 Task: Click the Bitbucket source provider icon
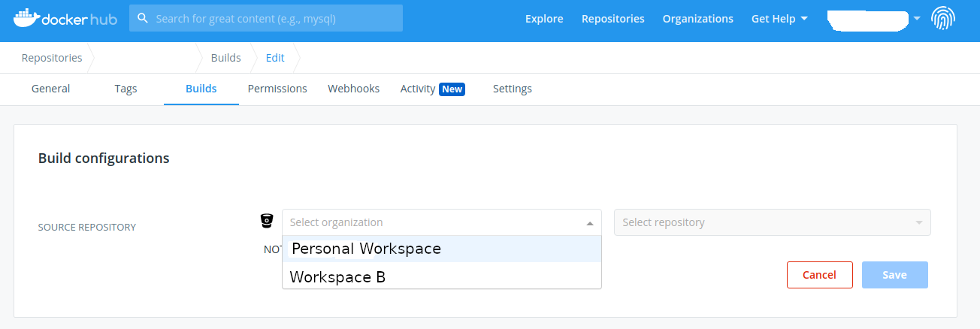click(267, 221)
